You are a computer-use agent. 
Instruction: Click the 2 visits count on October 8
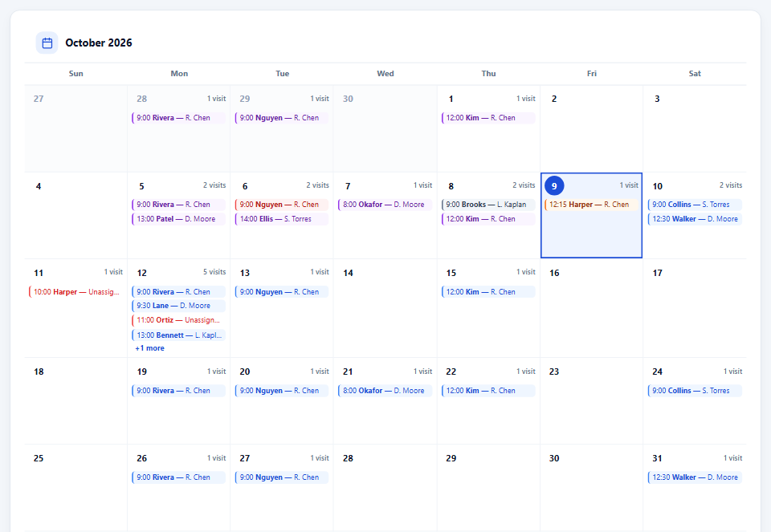pos(524,185)
